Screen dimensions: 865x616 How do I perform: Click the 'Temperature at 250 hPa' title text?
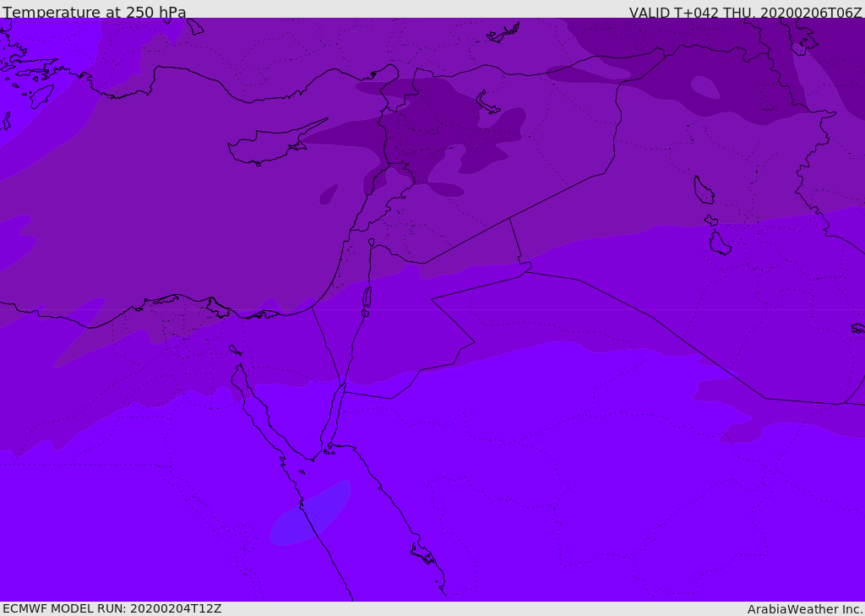coord(95,12)
